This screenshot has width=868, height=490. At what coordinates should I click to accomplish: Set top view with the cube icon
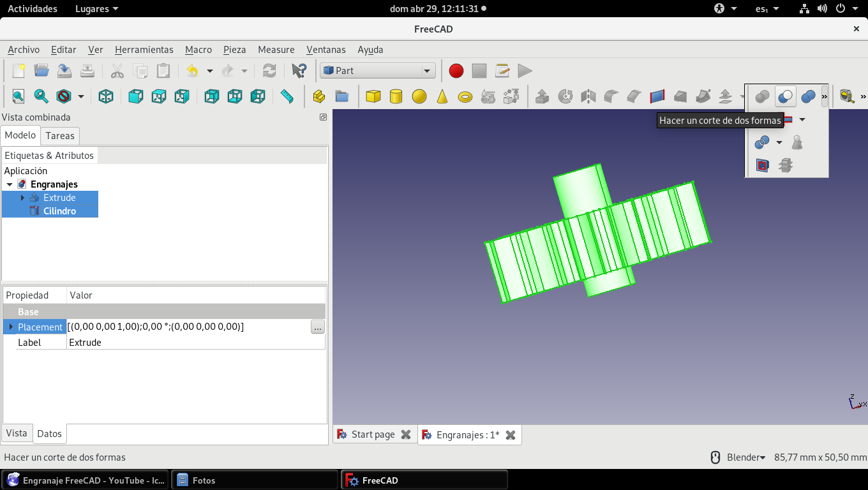pos(158,96)
